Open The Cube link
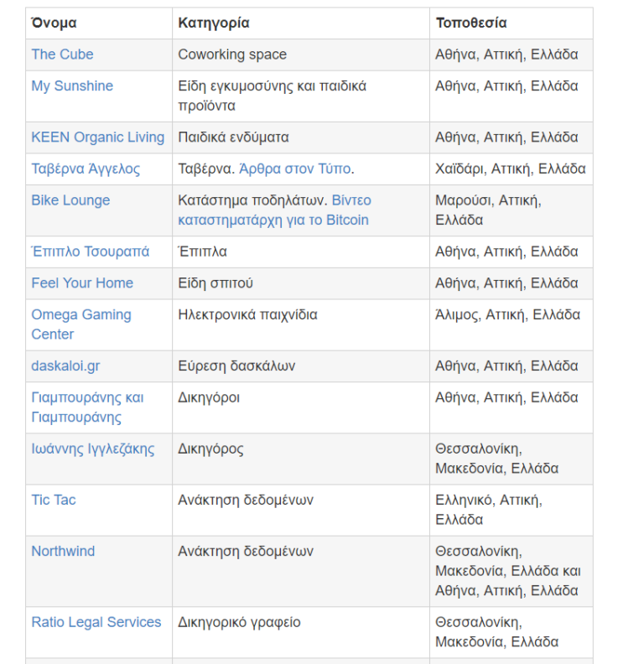Viewport: 644px width, 664px height. 62,54
